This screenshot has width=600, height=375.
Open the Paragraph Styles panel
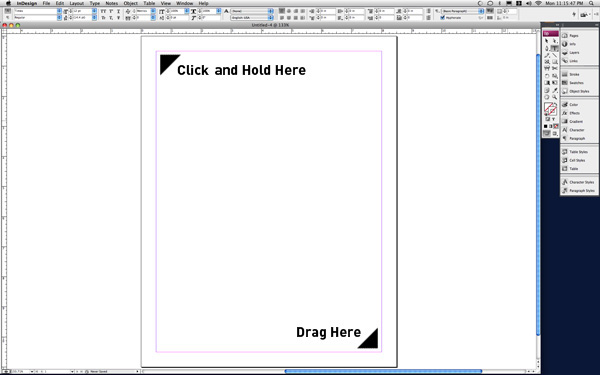click(x=579, y=191)
